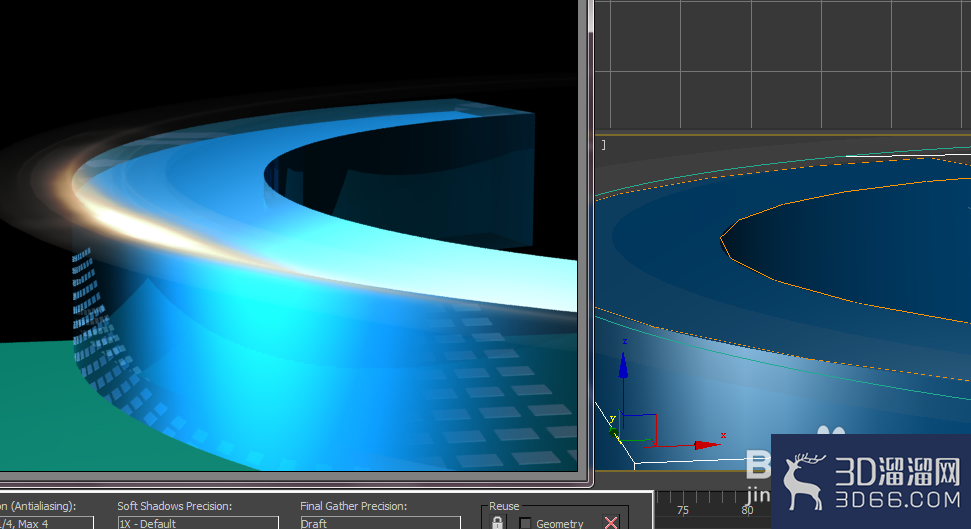The width and height of the screenshot is (971, 529).
Task: Open the Final Gather Precision dropdown showing Draft
Action: [380, 523]
